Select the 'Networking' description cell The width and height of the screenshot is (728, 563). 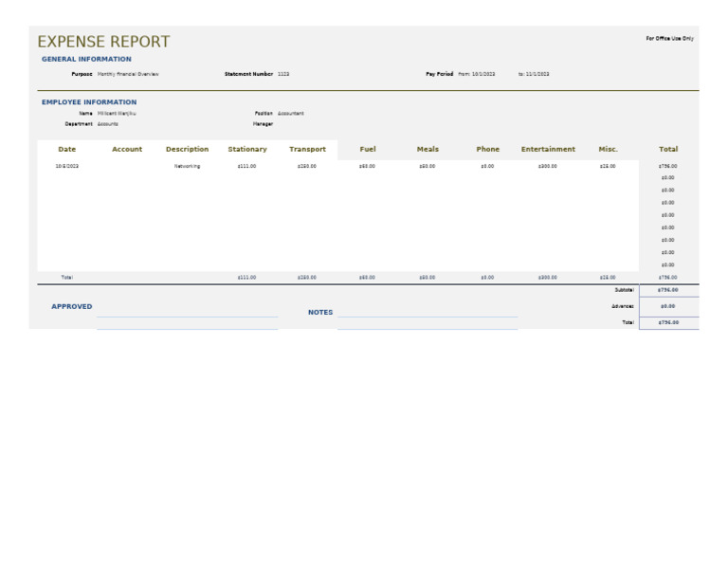pos(187,166)
